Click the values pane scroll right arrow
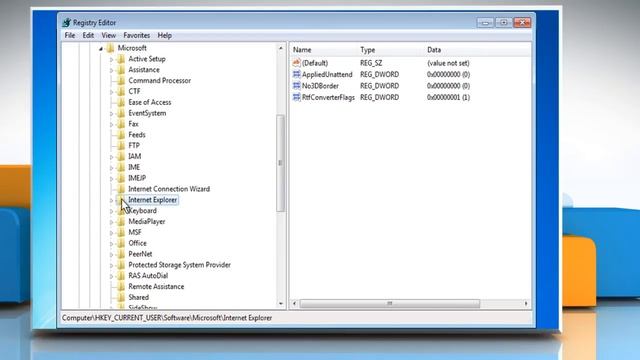Viewport: 640px width, 360px height. click(526, 304)
